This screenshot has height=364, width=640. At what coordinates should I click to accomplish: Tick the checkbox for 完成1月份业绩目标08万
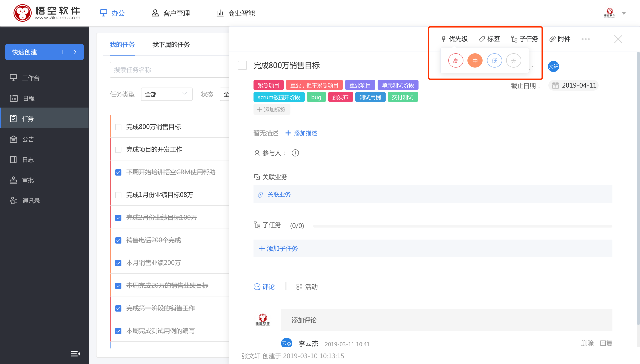click(x=118, y=195)
